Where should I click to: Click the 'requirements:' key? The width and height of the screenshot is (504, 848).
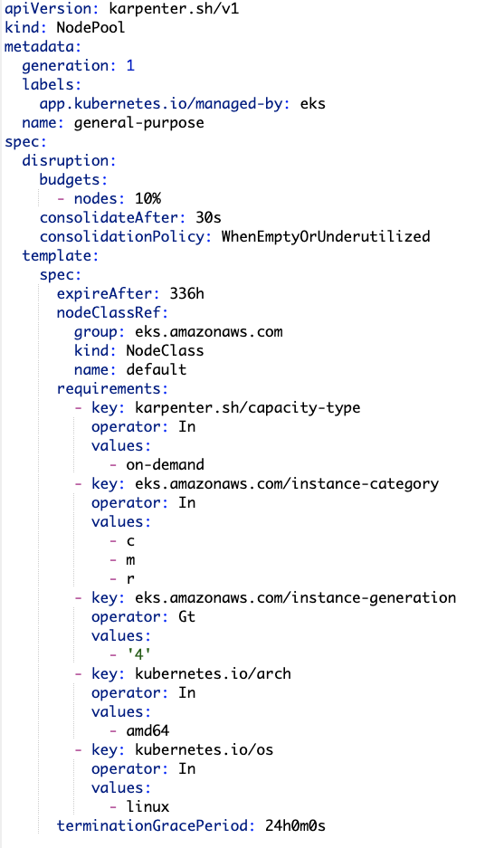pyautogui.click(x=112, y=388)
